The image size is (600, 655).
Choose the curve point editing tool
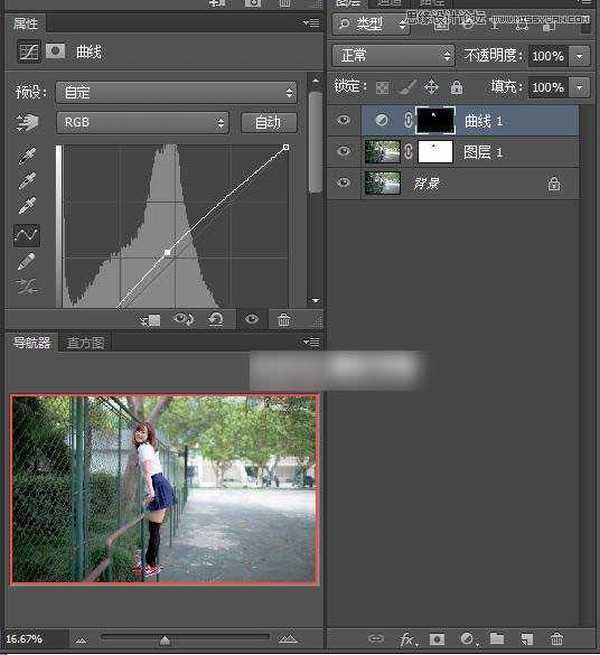tap(27, 235)
